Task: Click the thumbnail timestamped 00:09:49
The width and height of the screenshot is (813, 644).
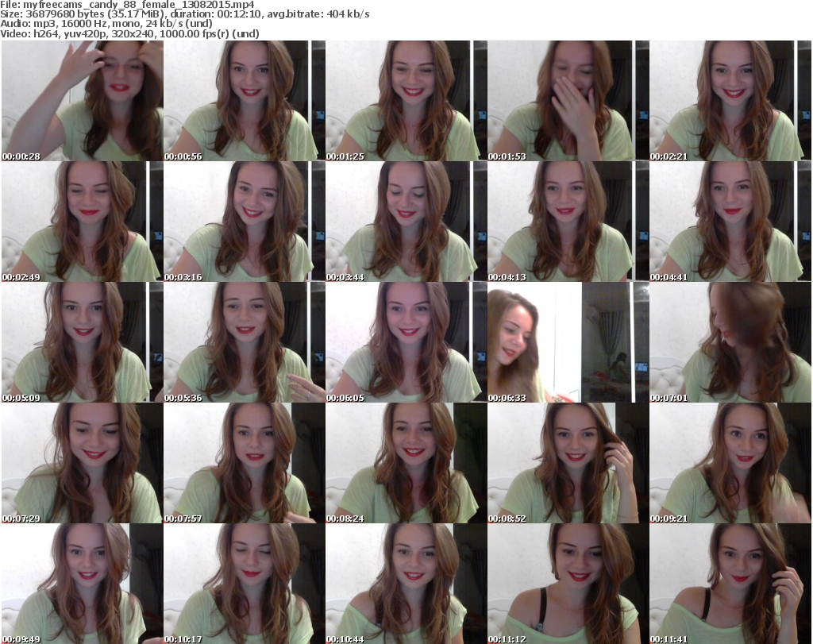Action: (83, 584)
